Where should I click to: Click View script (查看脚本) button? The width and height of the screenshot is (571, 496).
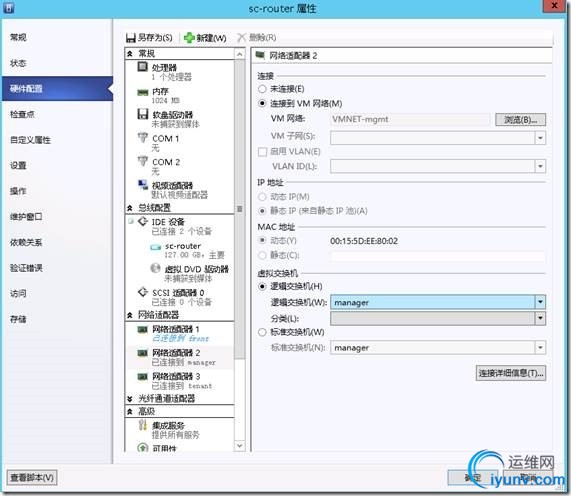(x=32, y=477)
